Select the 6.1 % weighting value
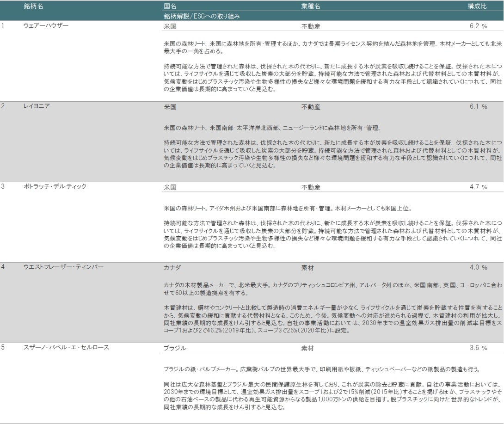 coord(478,107)
